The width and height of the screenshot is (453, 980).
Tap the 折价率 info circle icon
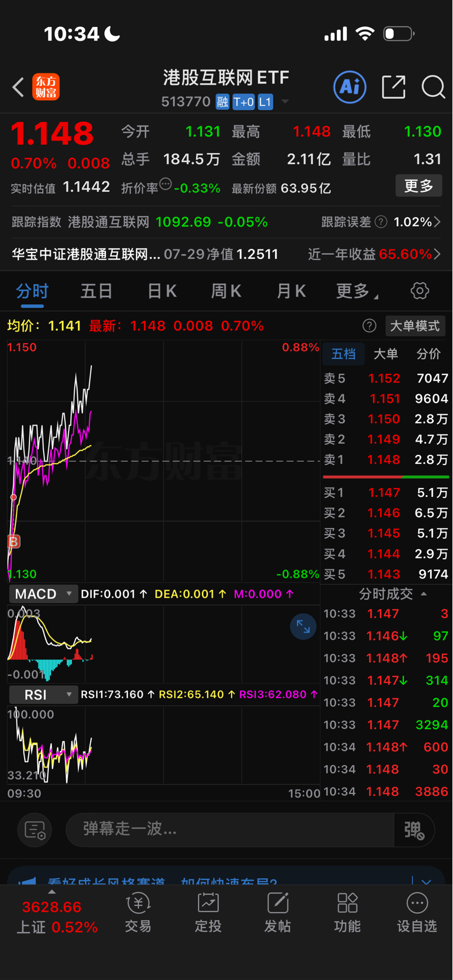tap(166, 184)
